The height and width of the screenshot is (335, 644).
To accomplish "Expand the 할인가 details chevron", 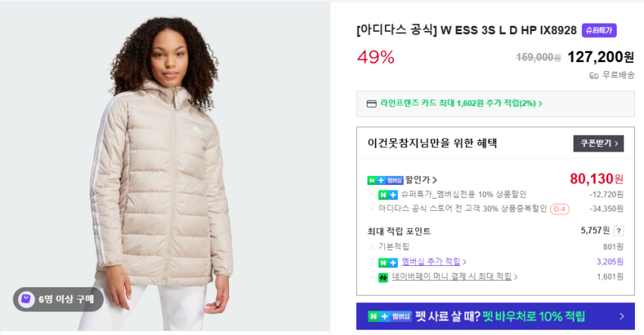I will [x=435, y=180].
